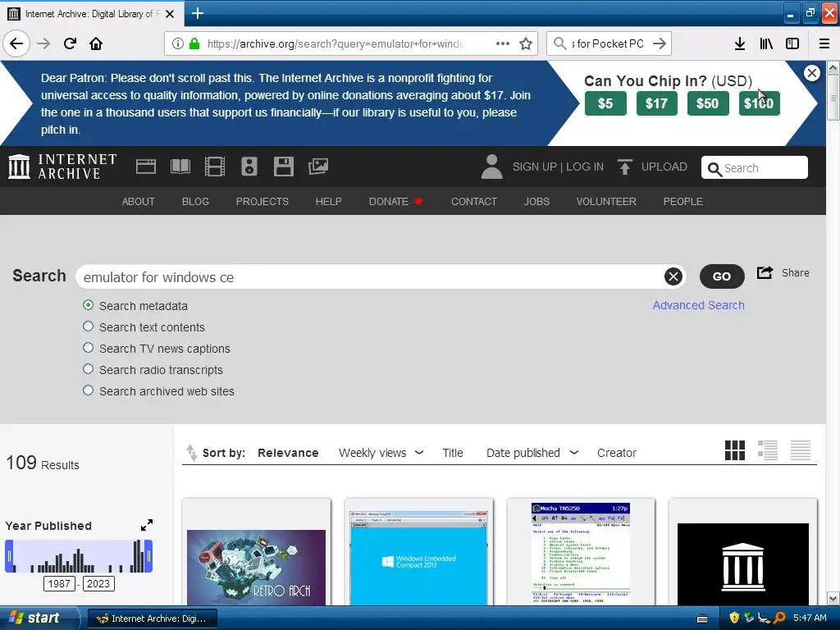Select Search text contents option
This screenshot has width=840, height=630.
[x=89, y=326]
